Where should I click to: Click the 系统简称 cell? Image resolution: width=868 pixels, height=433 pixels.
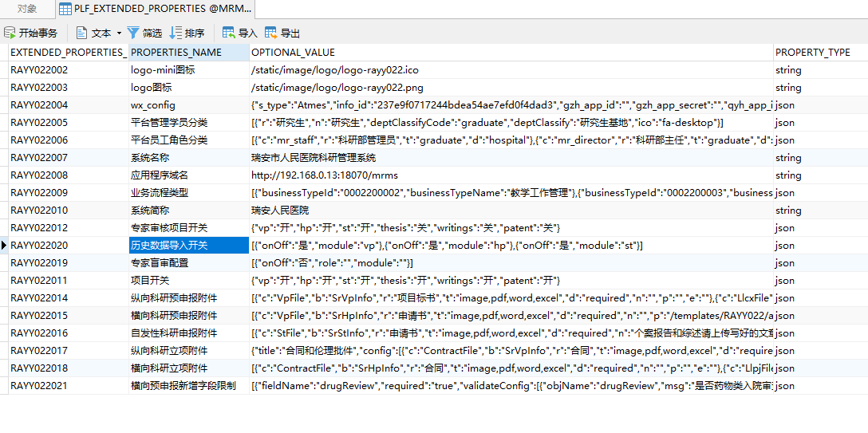point(189,211)
